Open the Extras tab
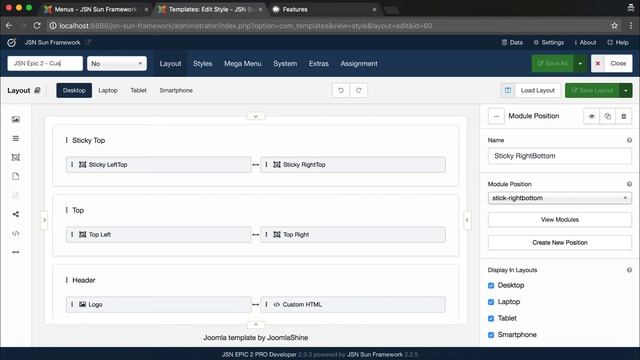 click(318, 63)
